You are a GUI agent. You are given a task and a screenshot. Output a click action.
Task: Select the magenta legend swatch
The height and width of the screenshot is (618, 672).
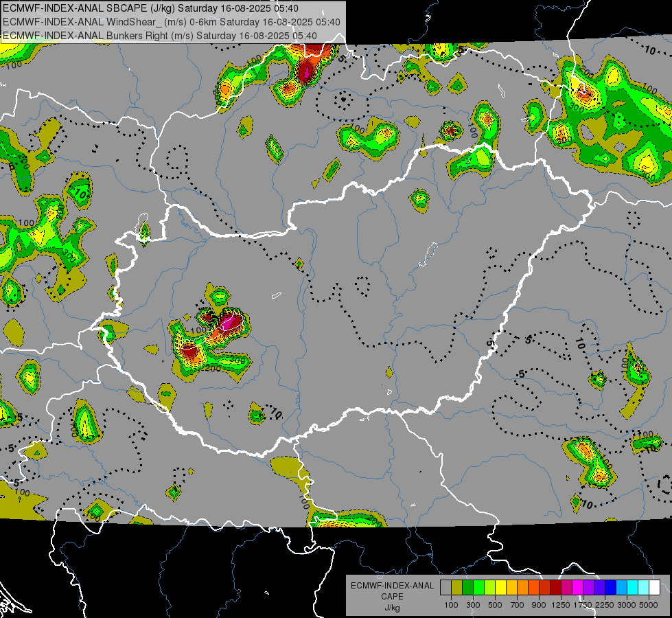click(578, 587)
